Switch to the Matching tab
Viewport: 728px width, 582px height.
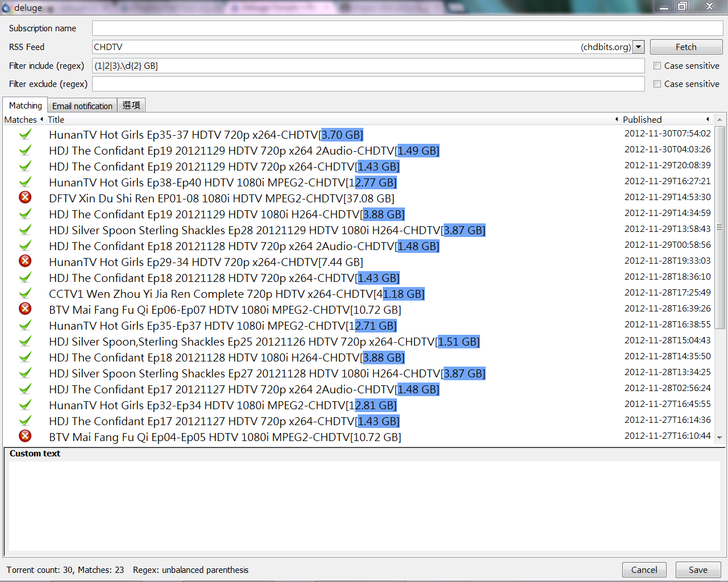pos(25,106)
